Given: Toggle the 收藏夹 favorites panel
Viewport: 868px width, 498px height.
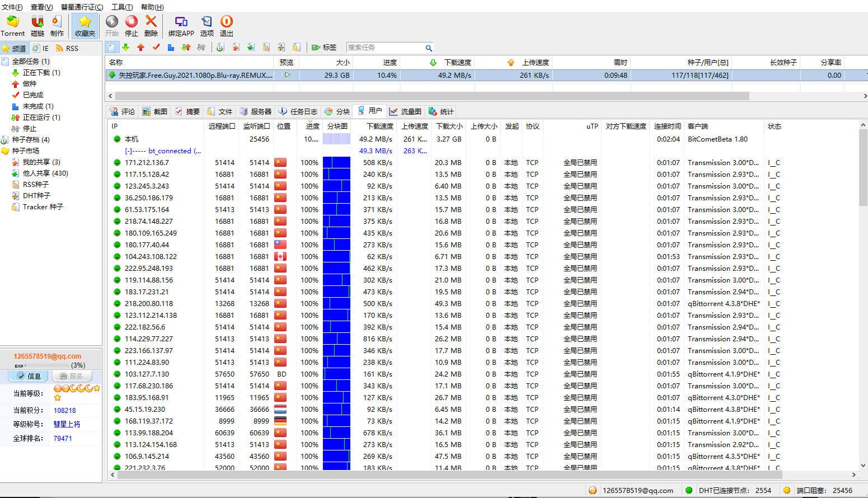Looking at the screenshot, I should click(x=85, y=26).
